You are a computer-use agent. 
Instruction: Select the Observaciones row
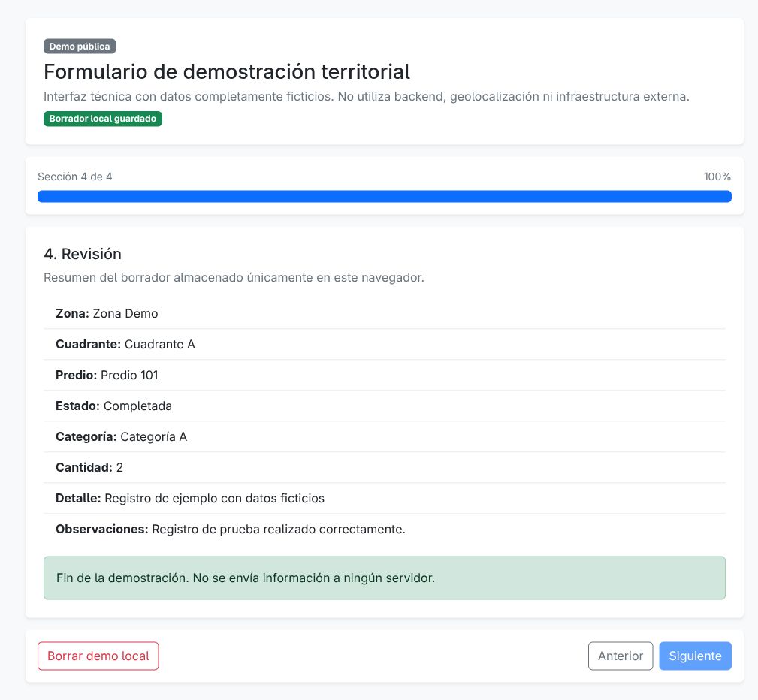385,530
